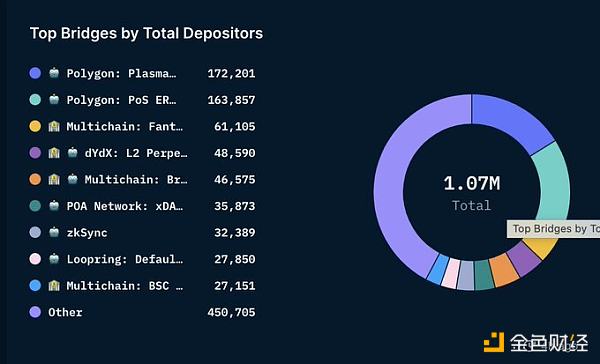This screenshot has width=600, height=364.
Task: Select the yellow Multichain: Fantom legend dot
Action: [x=35, y=126]
